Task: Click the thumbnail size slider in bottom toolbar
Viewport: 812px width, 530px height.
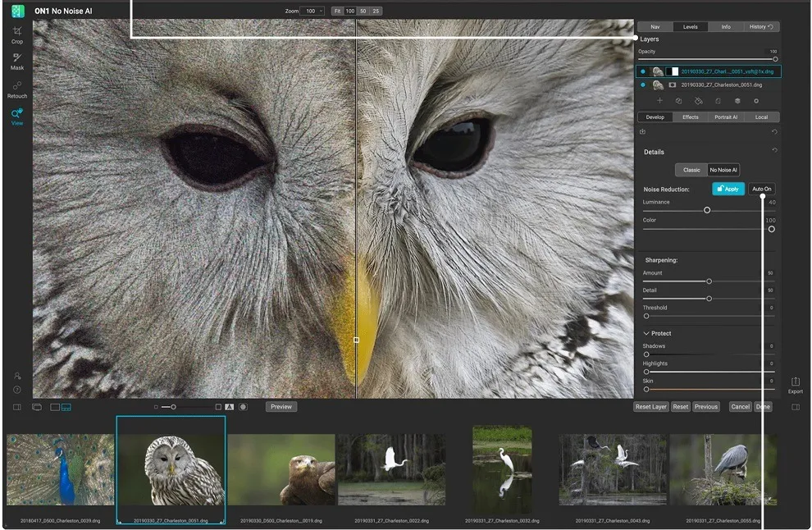Action: tap(174, 407)
